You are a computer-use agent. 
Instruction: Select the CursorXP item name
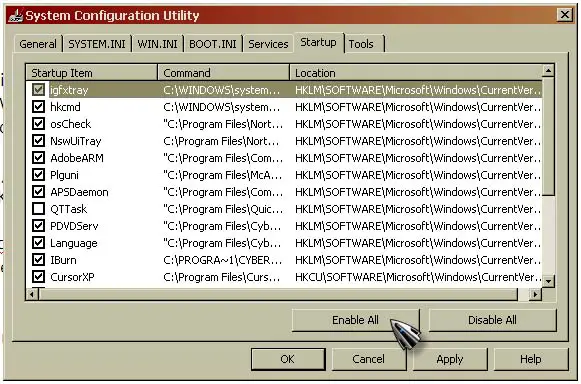click(x=73, y=277)
